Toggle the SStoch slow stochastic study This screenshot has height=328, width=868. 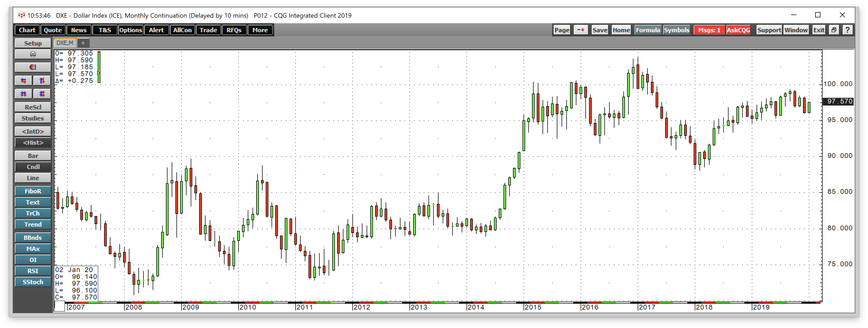tap(33, 282)
